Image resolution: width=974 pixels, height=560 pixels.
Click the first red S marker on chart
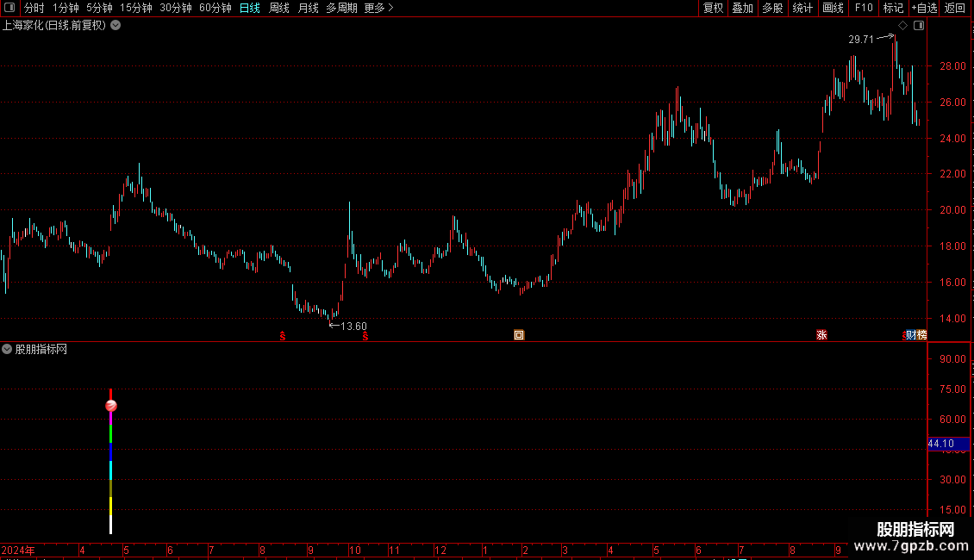click(283, 336)
